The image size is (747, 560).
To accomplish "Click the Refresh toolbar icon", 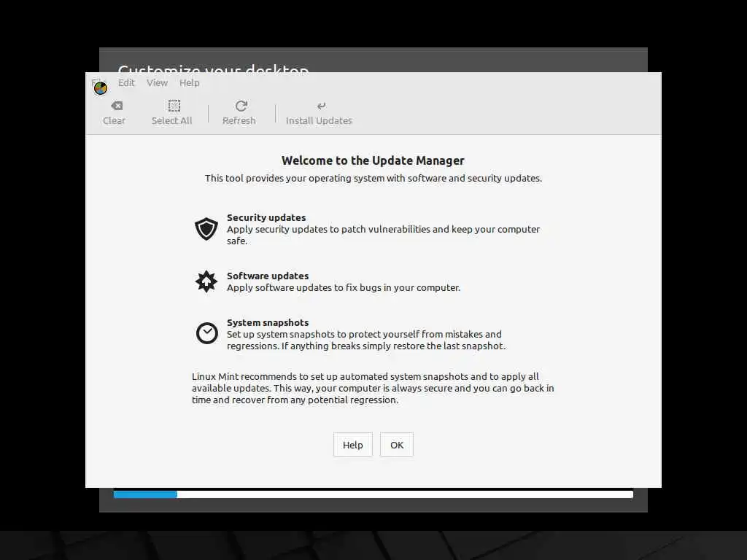I will (241, 106).
